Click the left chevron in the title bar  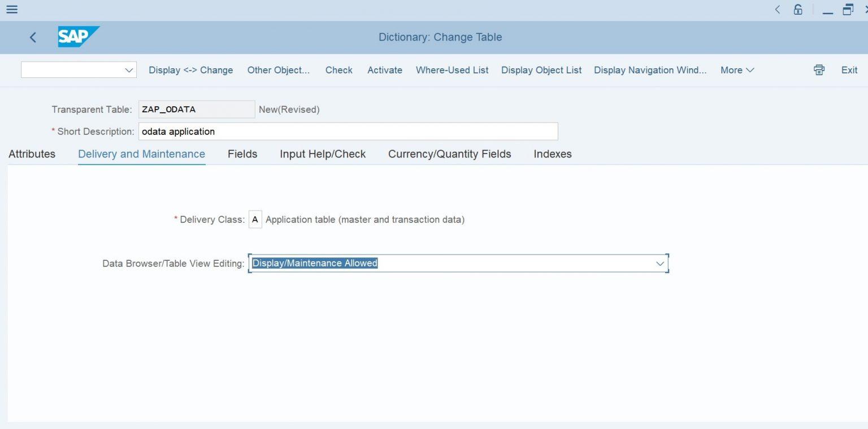pos(776,10)
